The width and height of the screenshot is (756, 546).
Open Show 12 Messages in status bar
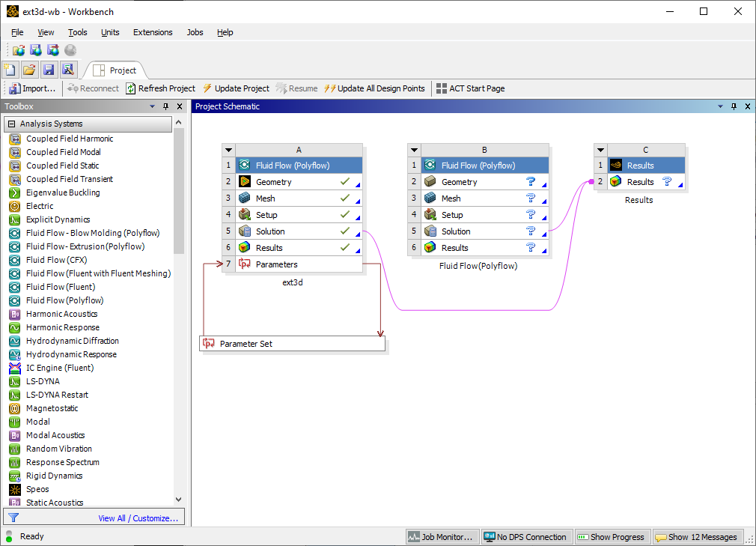[x=697, y=536]
